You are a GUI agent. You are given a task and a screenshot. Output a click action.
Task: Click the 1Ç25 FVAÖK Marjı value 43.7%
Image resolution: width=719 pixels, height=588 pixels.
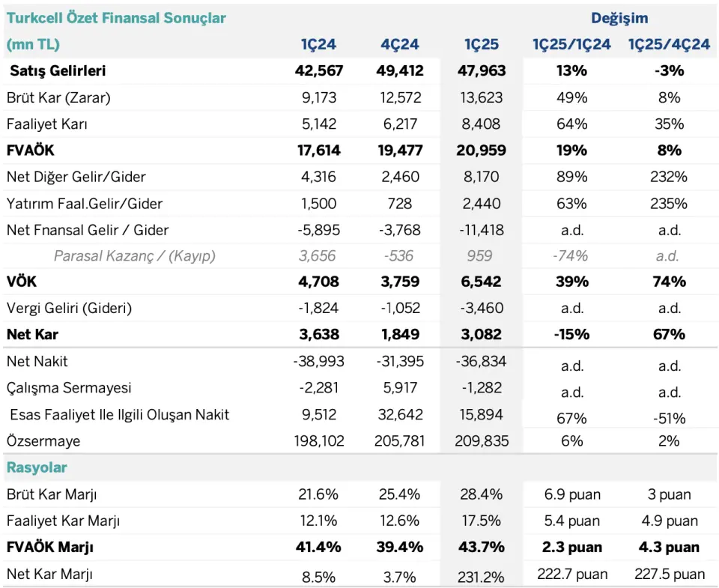coord(481,548)
